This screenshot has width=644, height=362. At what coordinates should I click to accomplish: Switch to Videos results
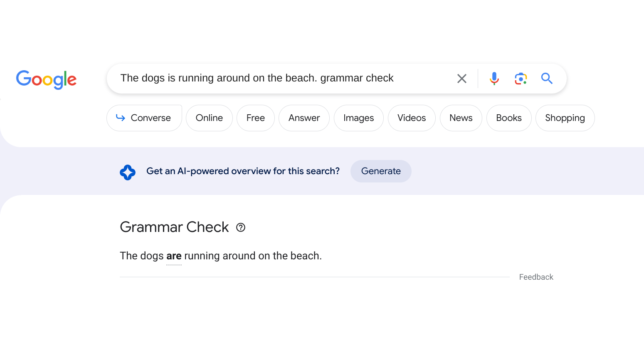(411, 118)
